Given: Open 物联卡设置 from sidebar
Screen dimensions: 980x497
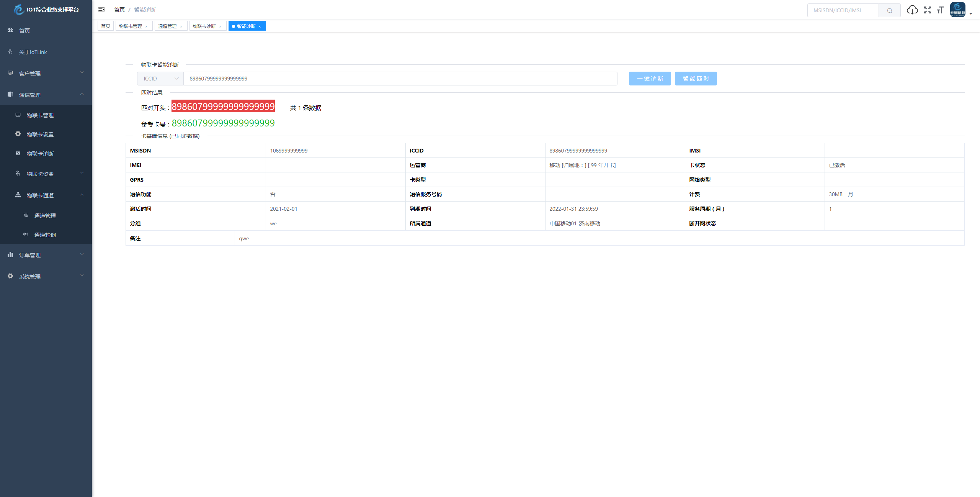Looking at the screenshot, I should [40, 135].
